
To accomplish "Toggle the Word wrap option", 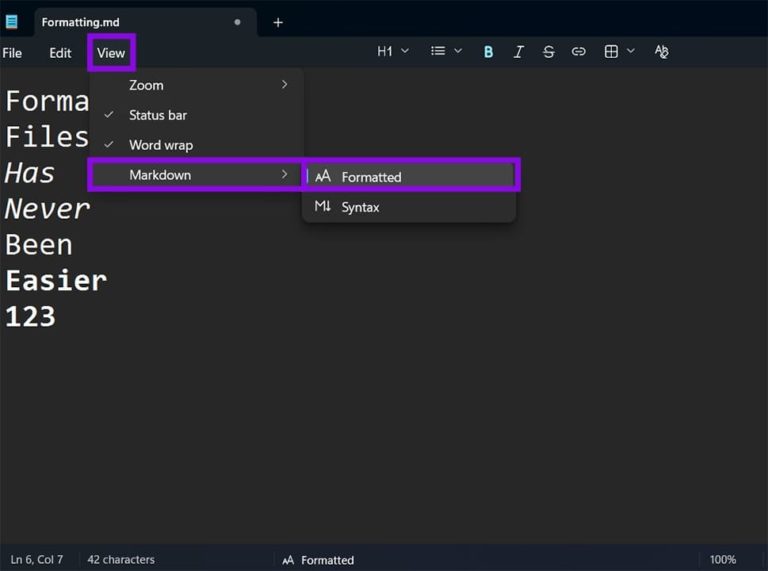I will coord(196,145).
